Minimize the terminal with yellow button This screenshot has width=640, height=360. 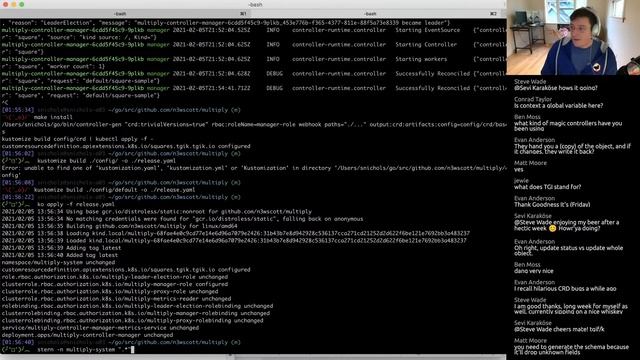[x=13, y=4]
